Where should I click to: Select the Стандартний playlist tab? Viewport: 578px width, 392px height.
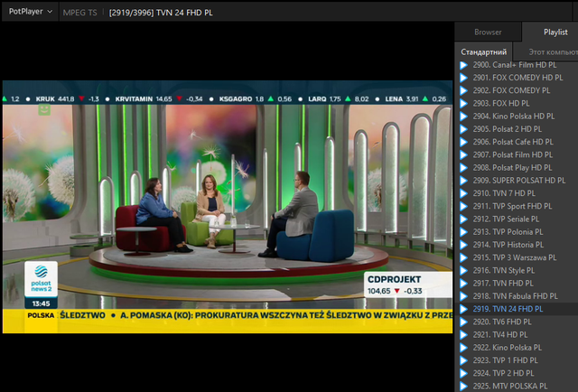[484, 52]
